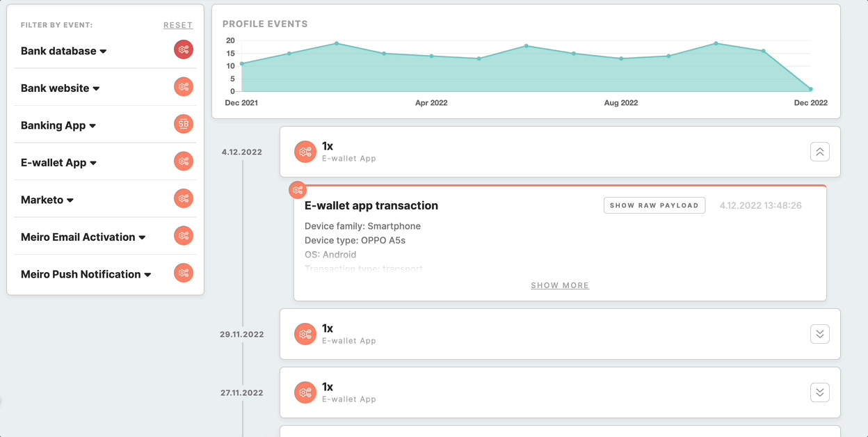Click the Device type: OPPO A5s line
Image resolution: width=868 pixels, height=437 pixels.
pos(355,240)
